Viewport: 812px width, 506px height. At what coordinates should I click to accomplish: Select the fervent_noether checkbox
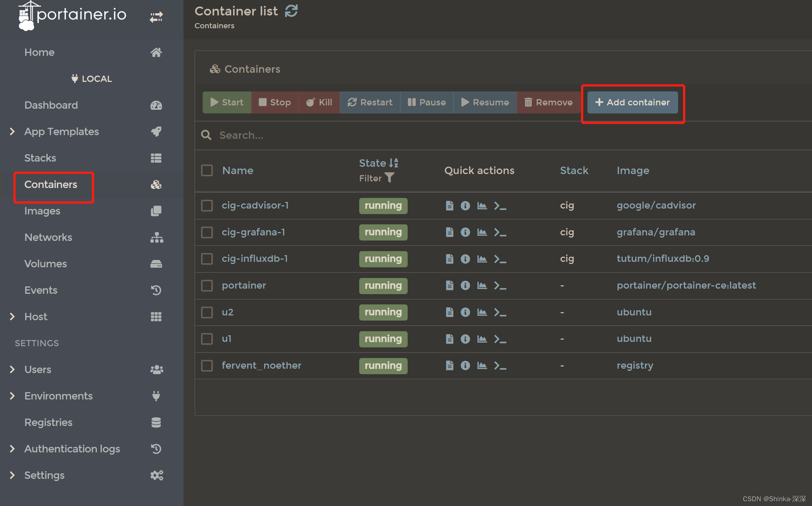pyautogui.click(x=207, y=365)
